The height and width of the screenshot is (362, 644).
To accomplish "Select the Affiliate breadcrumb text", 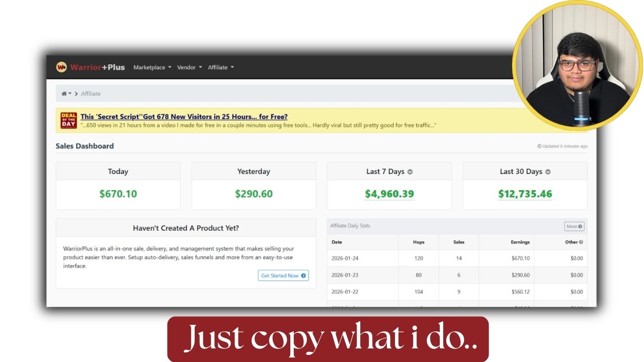I will click(91, 94).
